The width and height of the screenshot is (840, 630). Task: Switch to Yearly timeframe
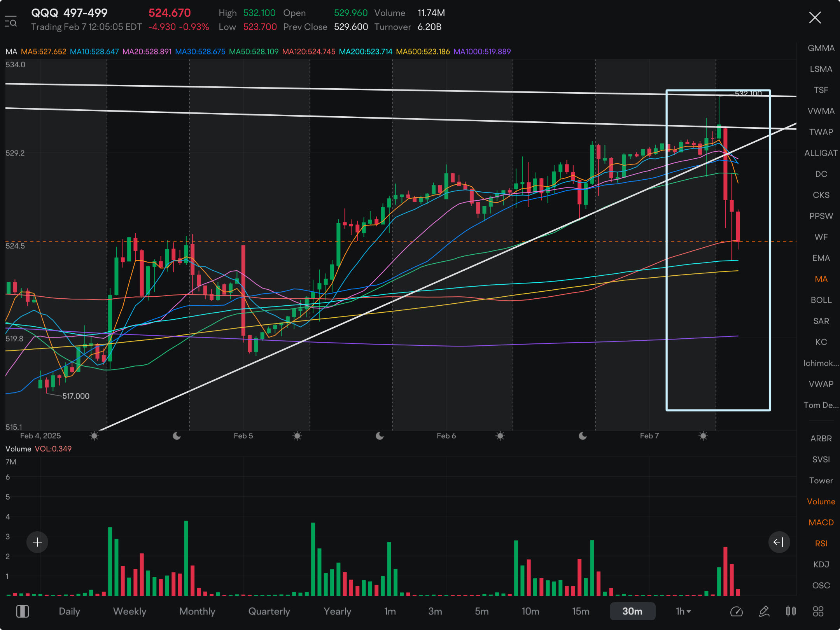coord(337,611)
